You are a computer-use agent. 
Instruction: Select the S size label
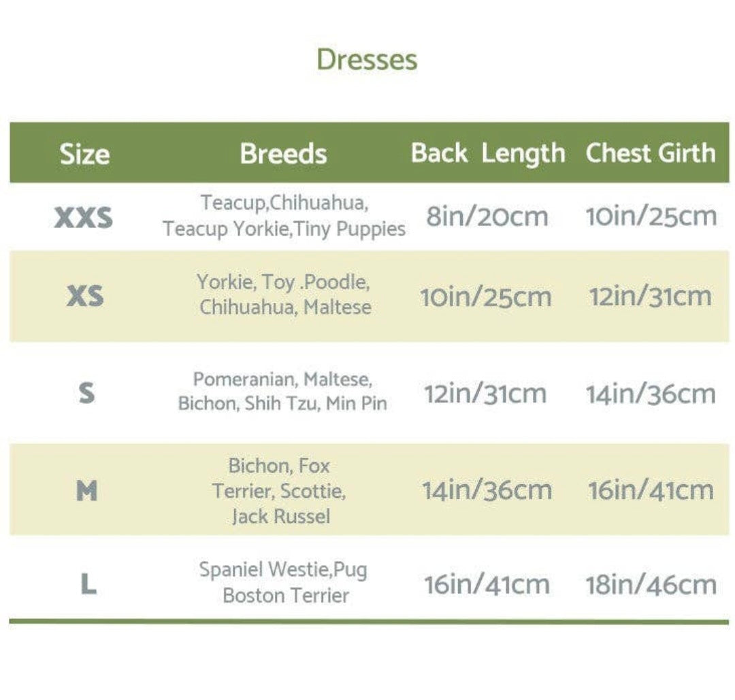pos(86,393)
